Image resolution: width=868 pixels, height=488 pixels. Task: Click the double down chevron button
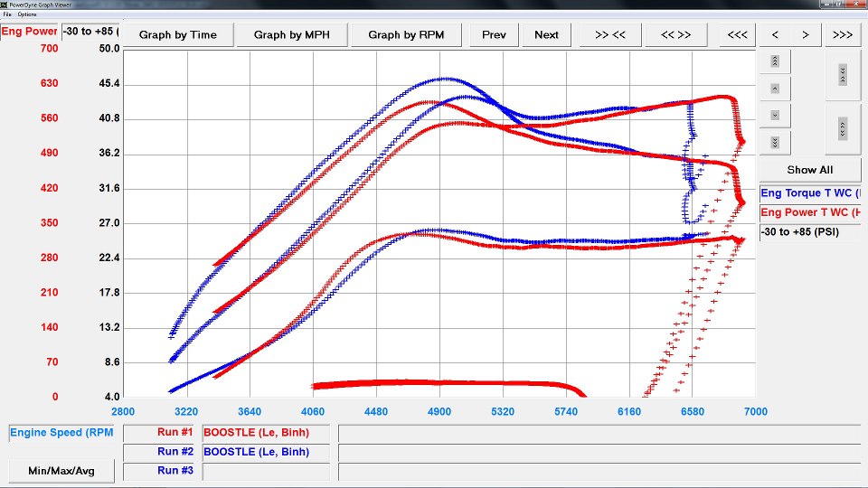pos(775,143)
